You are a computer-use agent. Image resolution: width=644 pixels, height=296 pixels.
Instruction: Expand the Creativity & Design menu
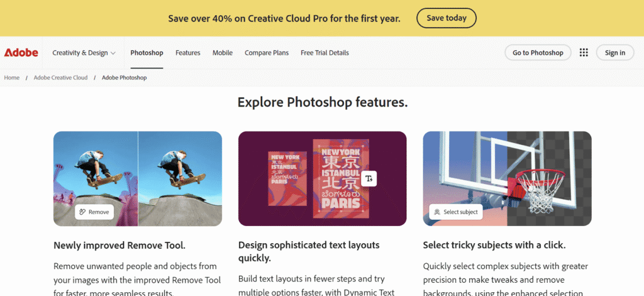tap(84, 53)
